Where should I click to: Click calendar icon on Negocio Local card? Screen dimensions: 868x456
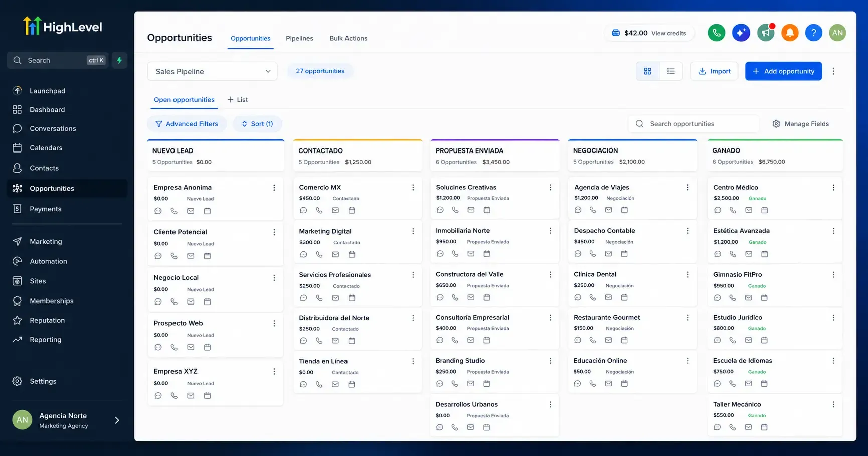207,302
